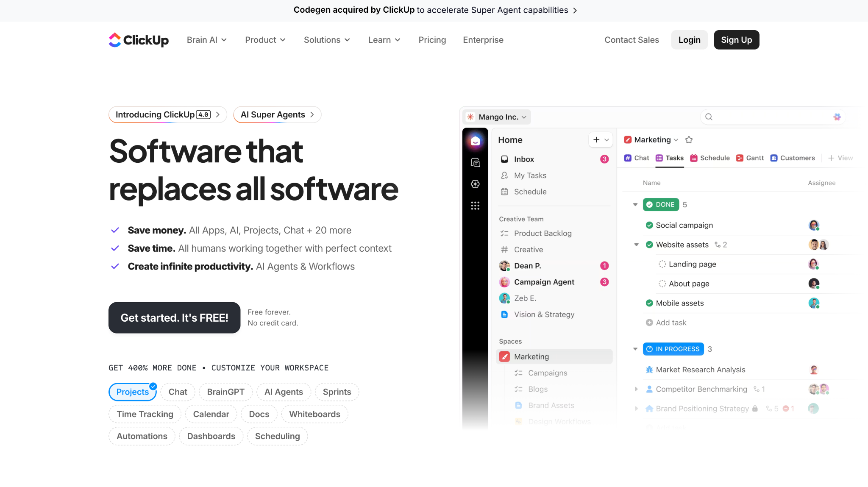The width and height of the screenshot is (868, 487).
Task: Toggle Landing page dashed status circle
Action: [x=662, y=264]
